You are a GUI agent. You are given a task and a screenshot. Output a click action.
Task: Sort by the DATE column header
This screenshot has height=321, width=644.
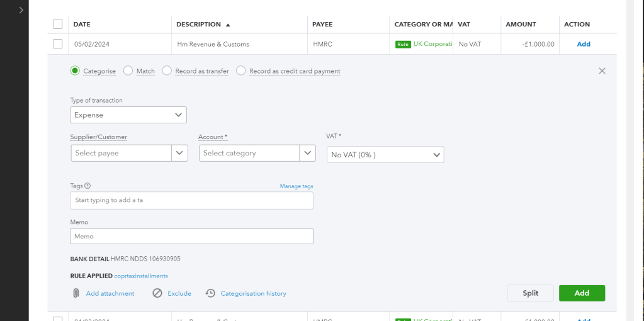pyautogui.click(x=82, y=24)
